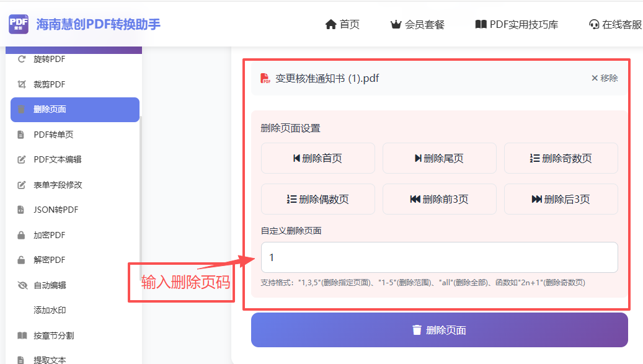Click the book icon beside 按章节分割
643x364 pixels.
pyautogui.click(x=22, y=335)
